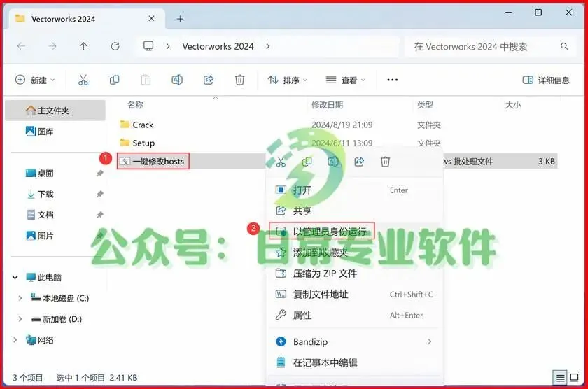Screen dimensions: 588x389
Task: Open the Bandizip submenu arrow
Action: [429, 341]
